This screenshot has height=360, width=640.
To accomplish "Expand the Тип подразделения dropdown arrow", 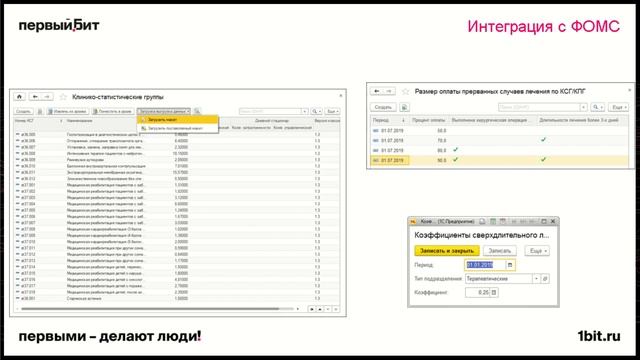I will point(536,279).
